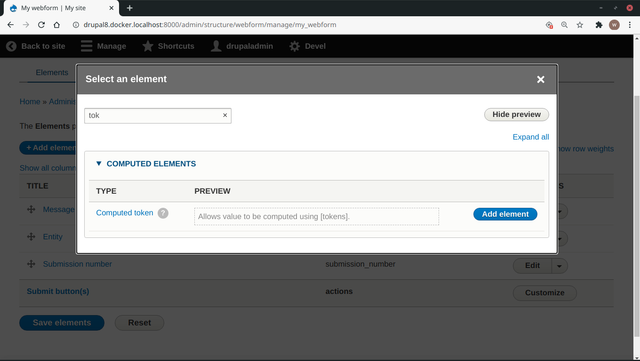Open the Manage menu
This screenshot has width=640, height=361.
(103, 46)
